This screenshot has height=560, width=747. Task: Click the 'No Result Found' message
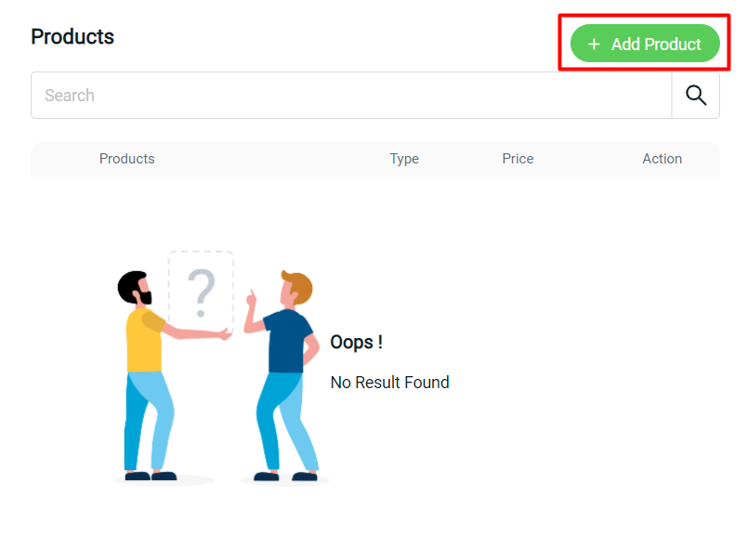(389, 382)
